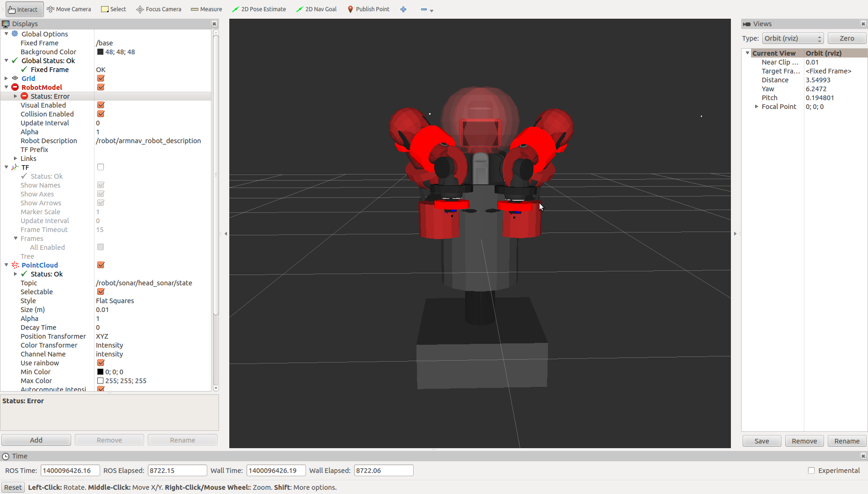Click the Views panel Rename button

point(847,441)
